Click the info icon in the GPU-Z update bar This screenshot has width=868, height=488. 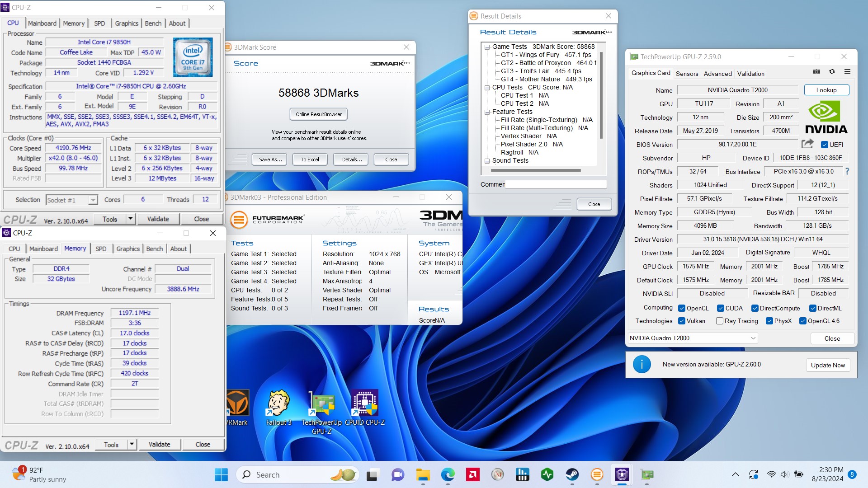click(642, 364)
